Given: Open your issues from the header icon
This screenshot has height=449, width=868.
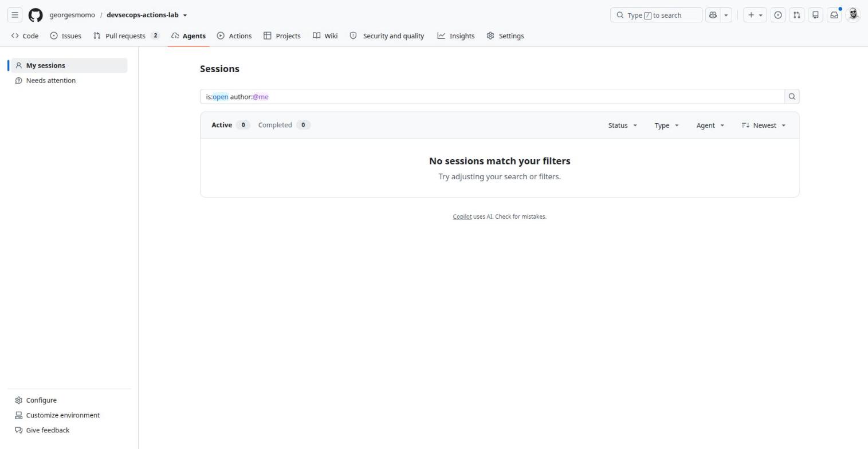Looking at the screenshot, I should [778, 15].
